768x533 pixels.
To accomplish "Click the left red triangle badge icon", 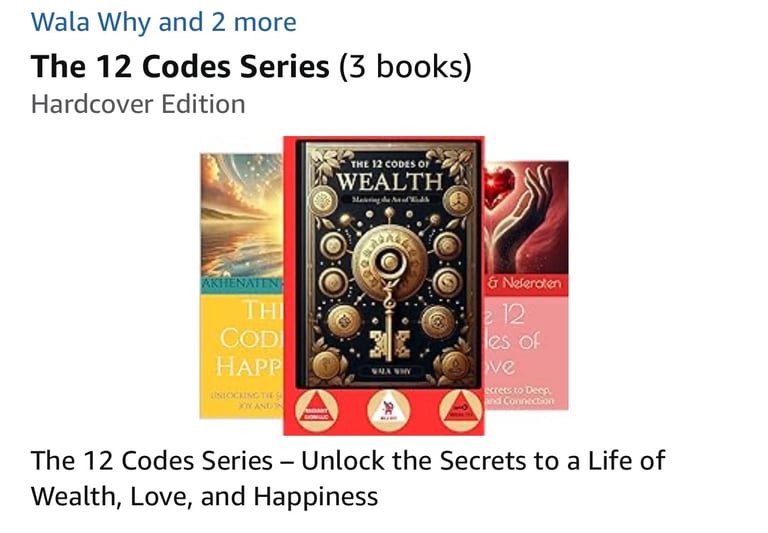I will pos(317,412).
